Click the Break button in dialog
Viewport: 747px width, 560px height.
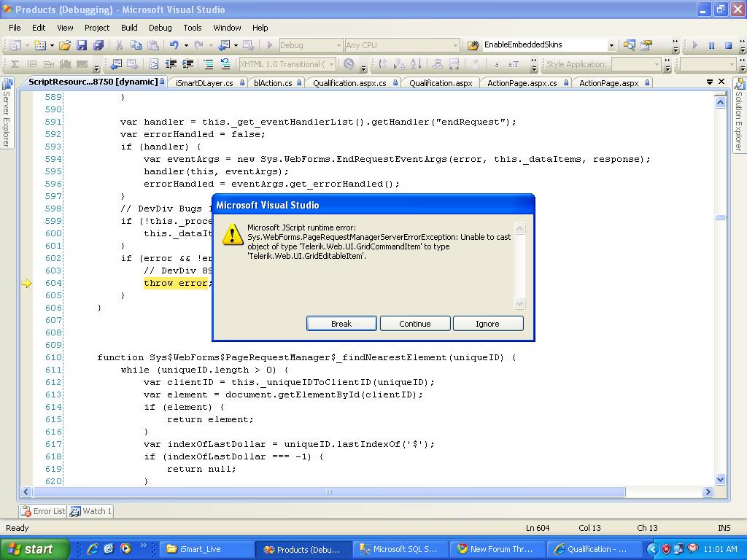tap(341, 324)
